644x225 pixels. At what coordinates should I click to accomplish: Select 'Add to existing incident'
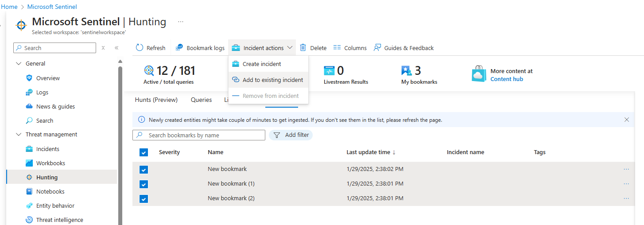272,80
